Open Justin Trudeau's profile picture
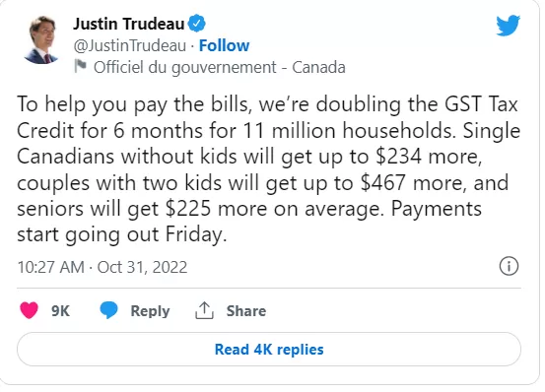 [x=41, y=40]
